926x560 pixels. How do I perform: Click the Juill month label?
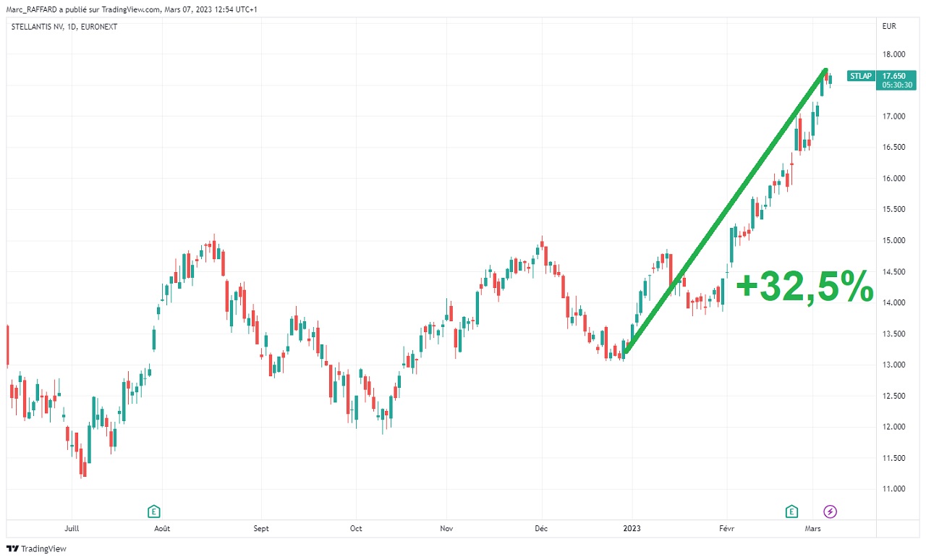coord(71,528)
